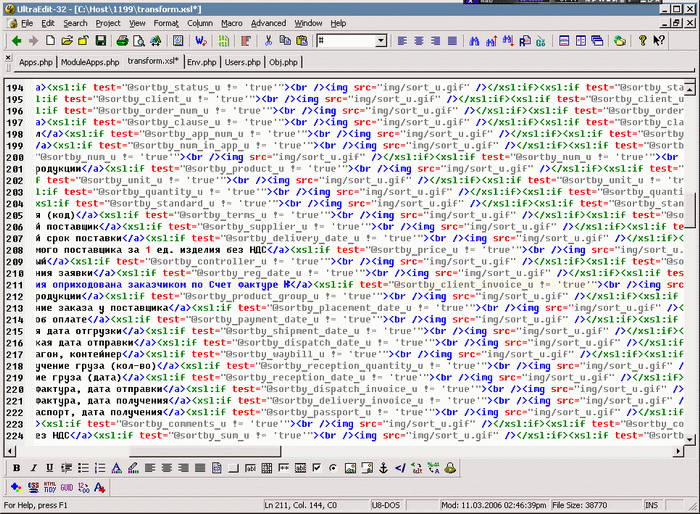Click the GUID insert icon

click(66, 487)
